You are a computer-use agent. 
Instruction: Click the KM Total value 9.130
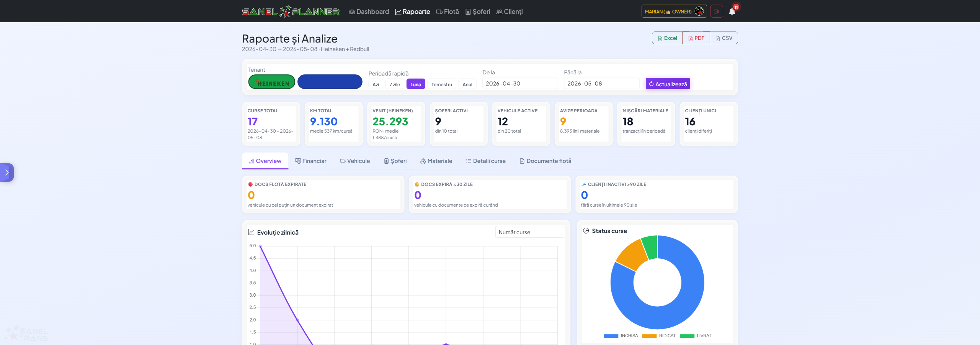(324, 122)
